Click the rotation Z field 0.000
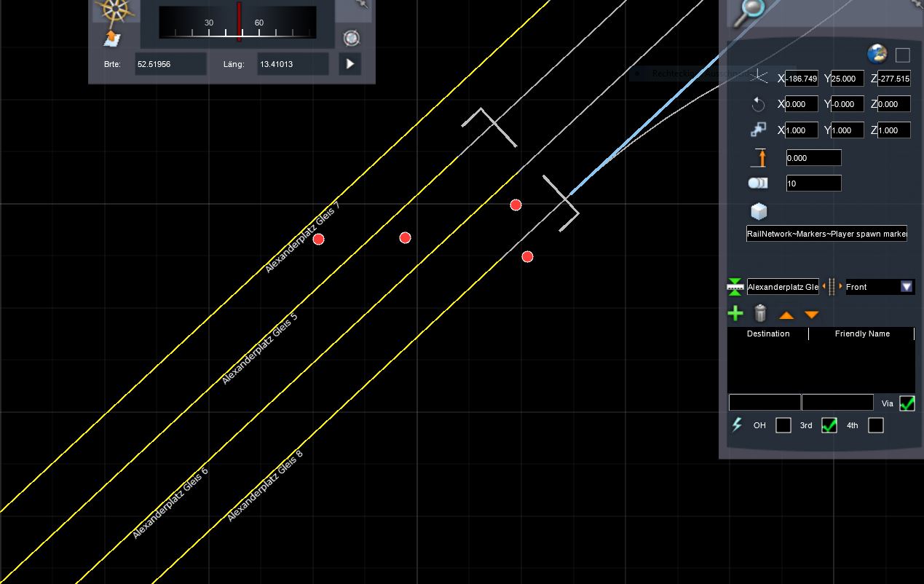The width and height of the screenshot is (924, 584). (x=894, y=104)
